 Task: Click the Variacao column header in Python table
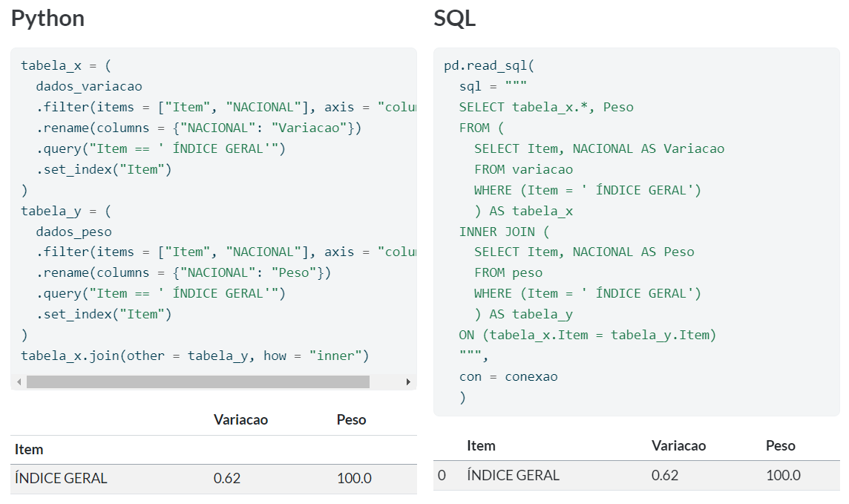pos(240,419)
